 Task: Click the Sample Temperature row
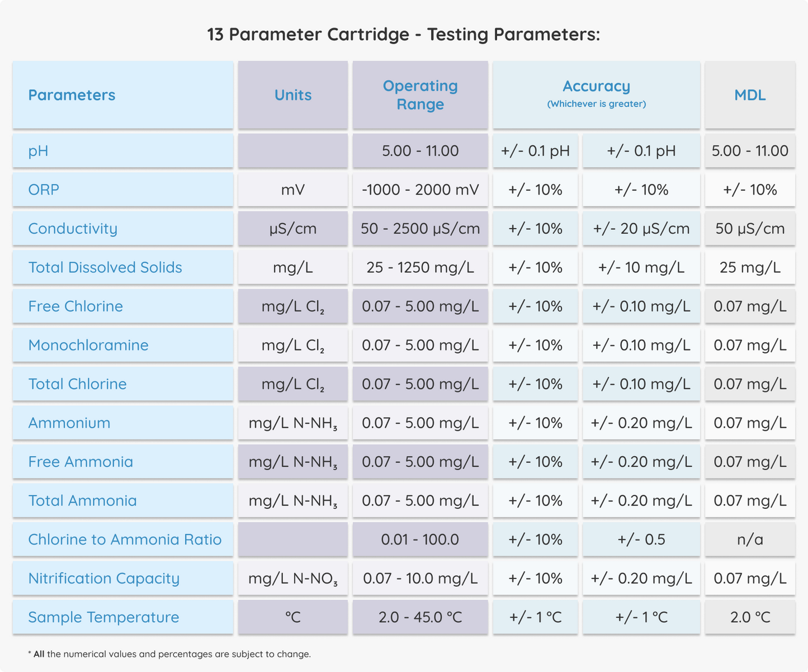103,617
